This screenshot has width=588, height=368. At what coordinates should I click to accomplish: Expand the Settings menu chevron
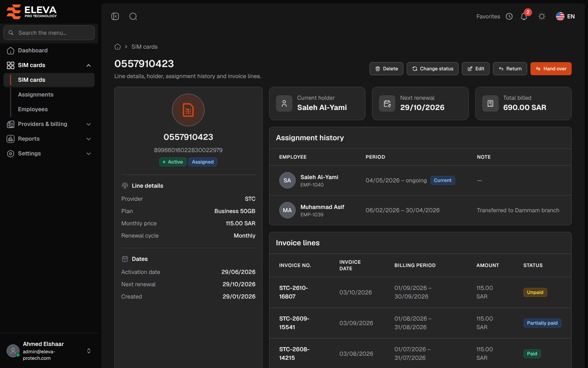tap(89, 154)
